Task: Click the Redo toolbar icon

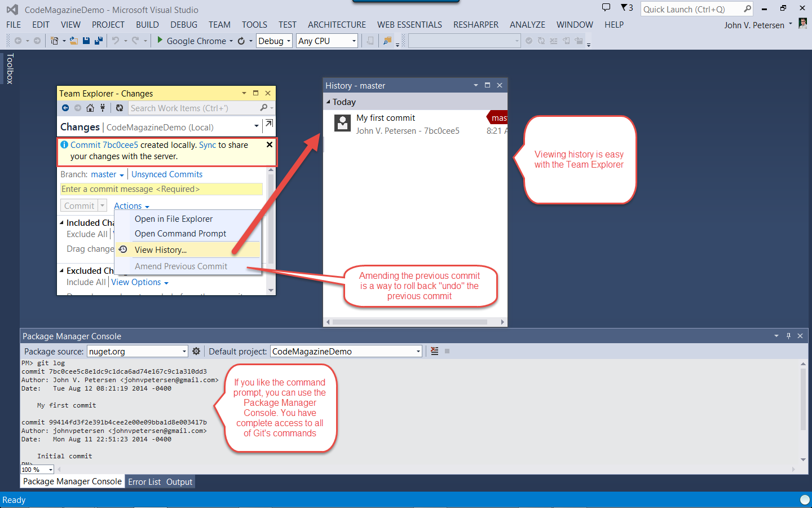Action: pos(135,41)
